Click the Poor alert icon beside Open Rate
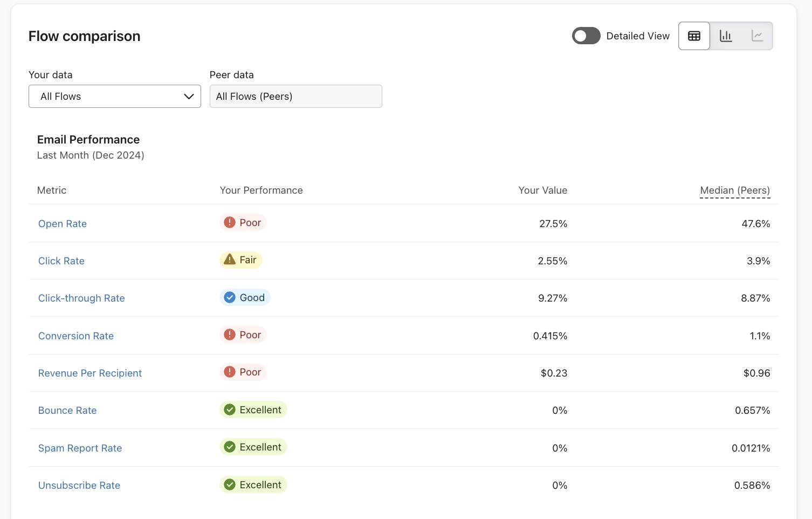This screenshot has width=812, height=519. (229, 222)
